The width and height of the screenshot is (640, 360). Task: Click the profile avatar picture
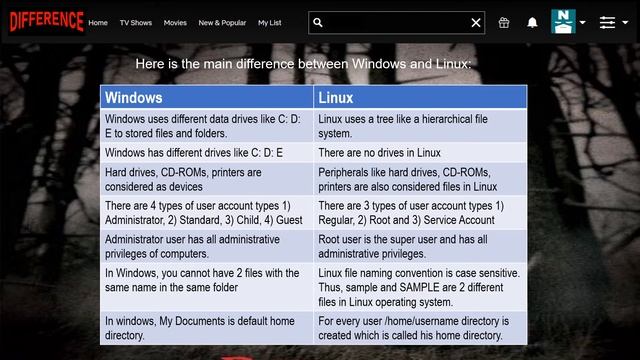pos(563,22)
